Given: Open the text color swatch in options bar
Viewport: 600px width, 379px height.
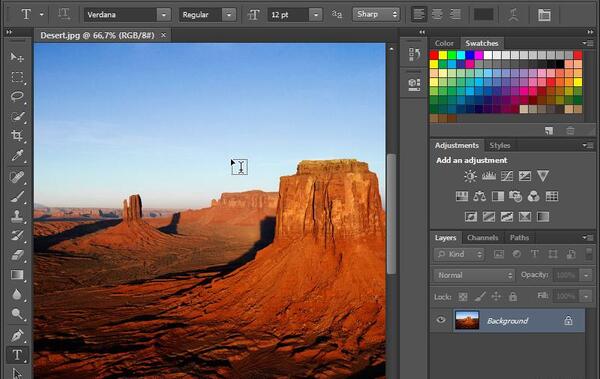Looking at the screenshot, I should (484, 15).
